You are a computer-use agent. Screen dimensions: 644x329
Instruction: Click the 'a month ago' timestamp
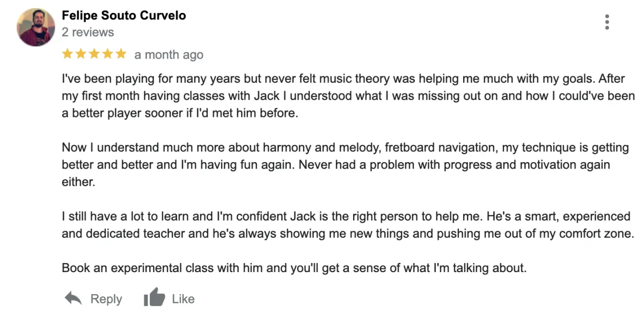169,55
